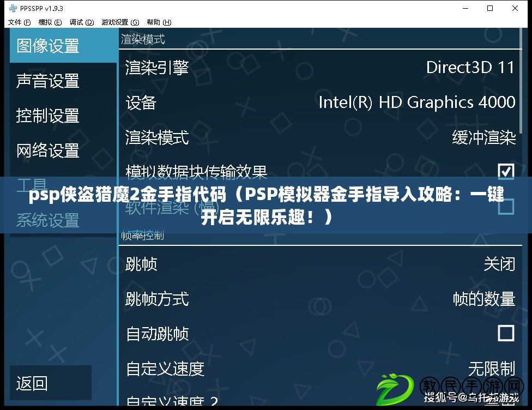This screenshot has width=532, height=410.
Task: Open the 调试 (D) menu
Action: (x=82, y=22)
